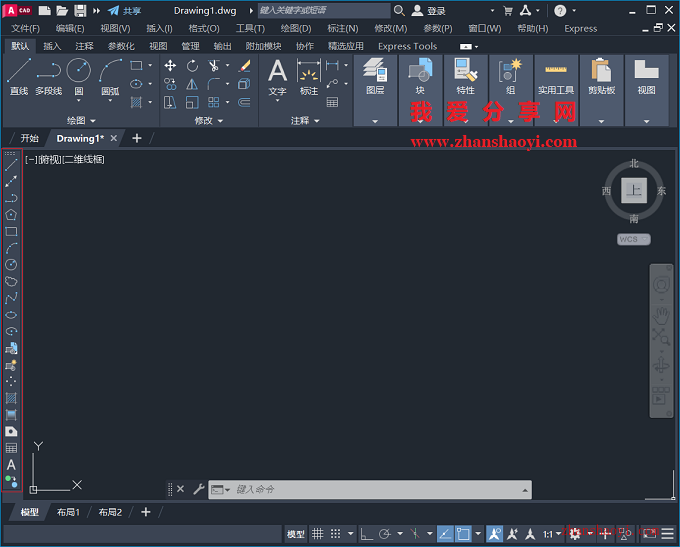Viewport: 680px width, 547px height.
Task: Click the Stretch tool icon
Action: point(170,102)
